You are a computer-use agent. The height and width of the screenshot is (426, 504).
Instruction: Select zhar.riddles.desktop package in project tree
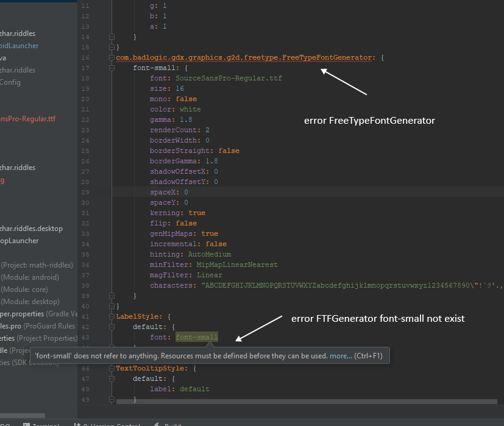point(31,229)
